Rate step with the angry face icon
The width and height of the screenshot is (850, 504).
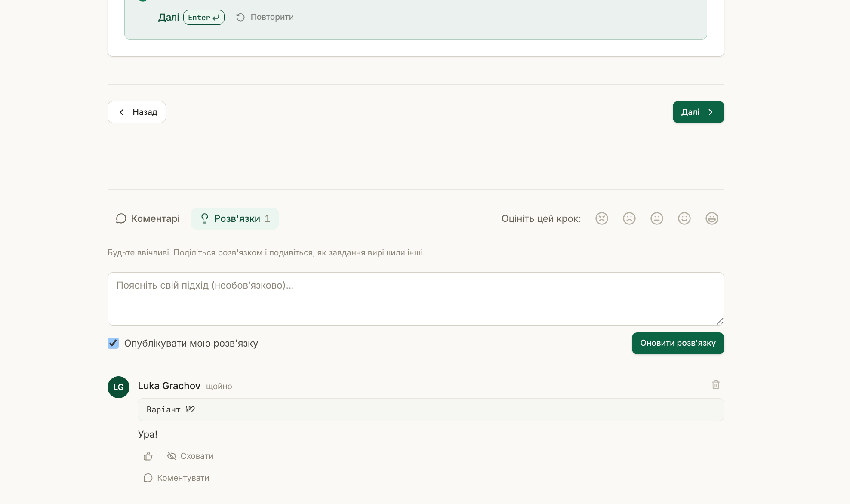(602, 218)
